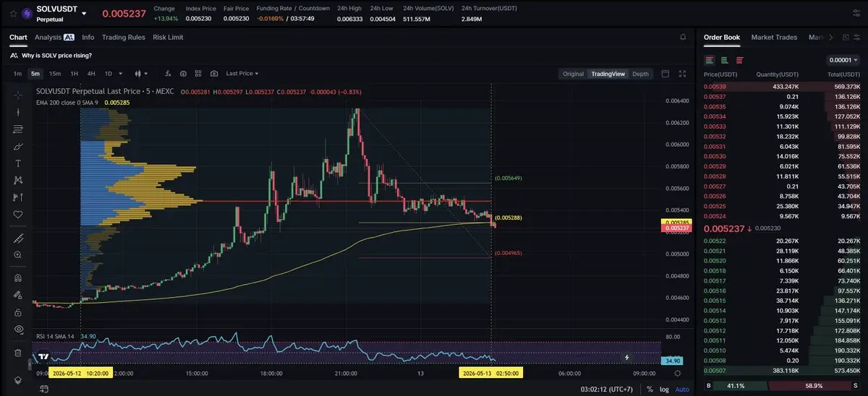Switch chart to TradingView view
Image resolution: width=868 pixels, height=396 pixels.
[x=608, y=74]
